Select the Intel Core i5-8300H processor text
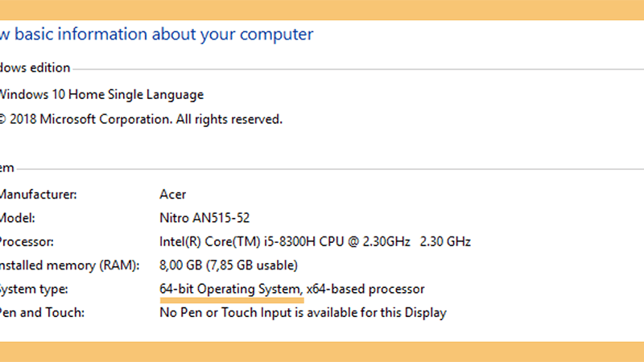The image size is (644, 362). coord(285,242)
